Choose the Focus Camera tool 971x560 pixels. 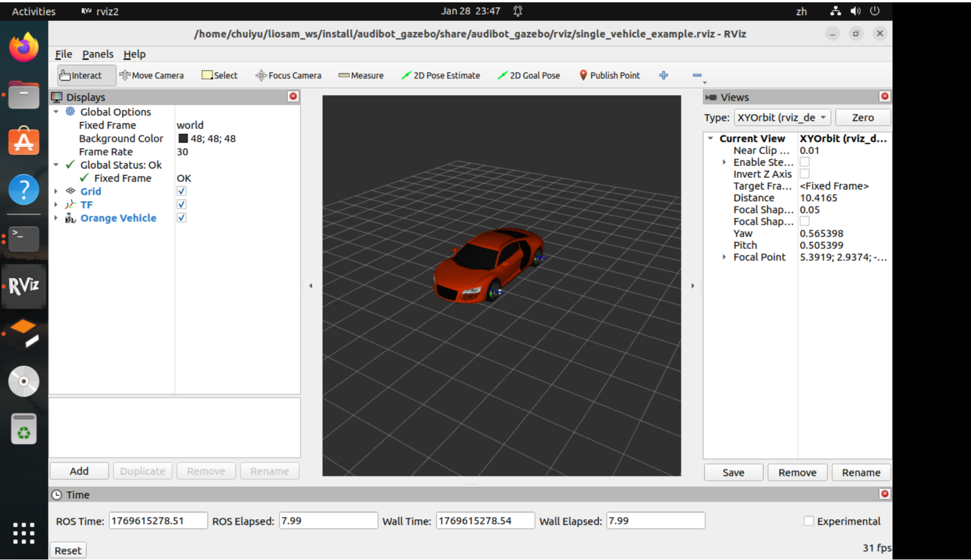288,76
